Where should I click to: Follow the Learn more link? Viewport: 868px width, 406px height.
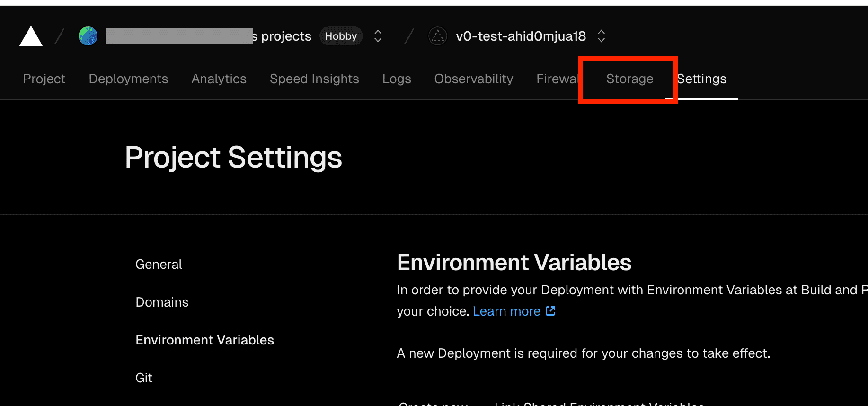click(506, 311)
